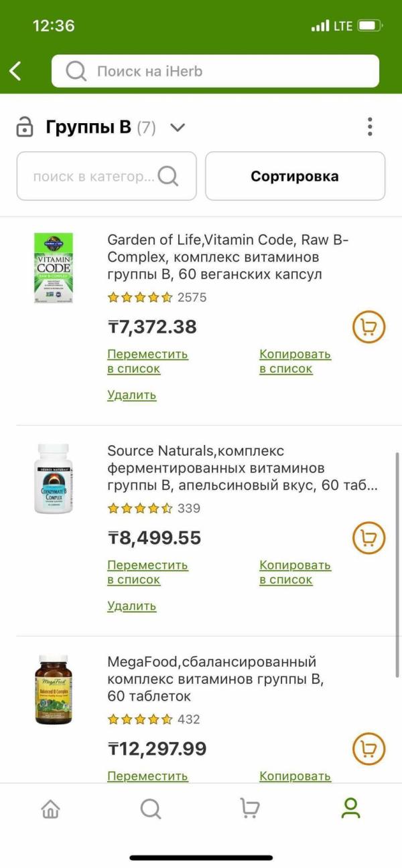Viewport: 402px width, 868px height.
Task: Add Garden of Life B-Complex to cart
Action: [x=368, y=327]
